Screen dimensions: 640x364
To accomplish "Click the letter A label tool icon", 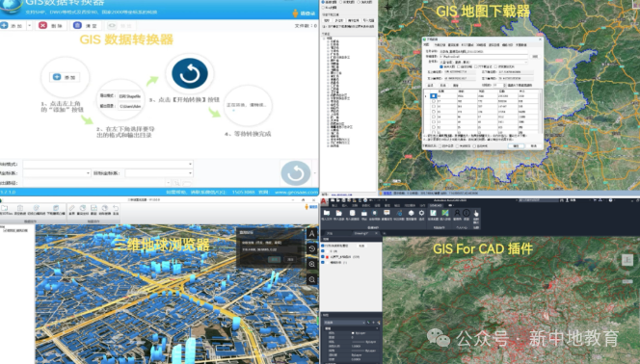I will [x=312, y=234].
